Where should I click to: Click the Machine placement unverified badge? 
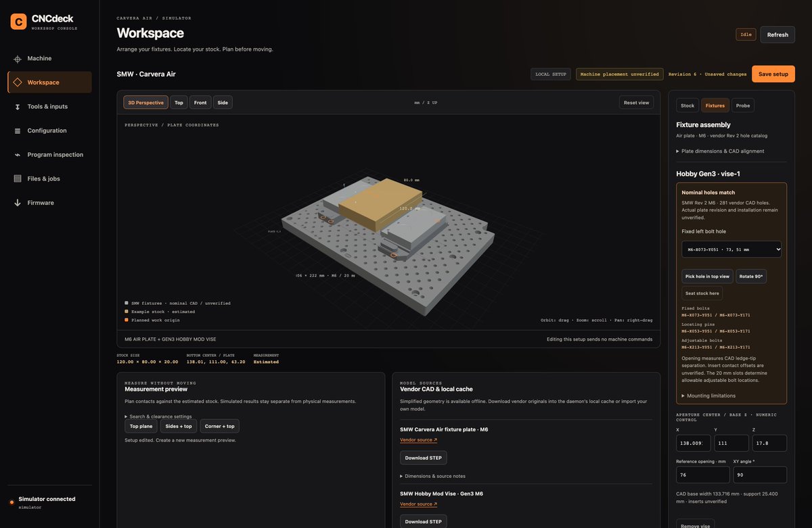(620, 74)
